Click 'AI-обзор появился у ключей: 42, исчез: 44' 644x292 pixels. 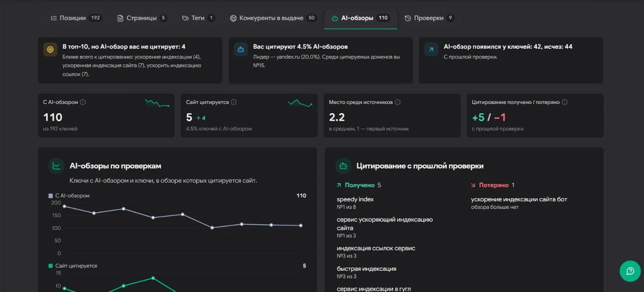point(508,46)
